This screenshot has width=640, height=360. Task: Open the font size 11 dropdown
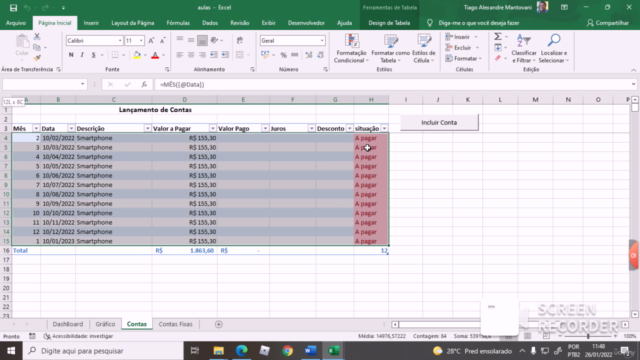pyautogui.click(x=141, y=41)
